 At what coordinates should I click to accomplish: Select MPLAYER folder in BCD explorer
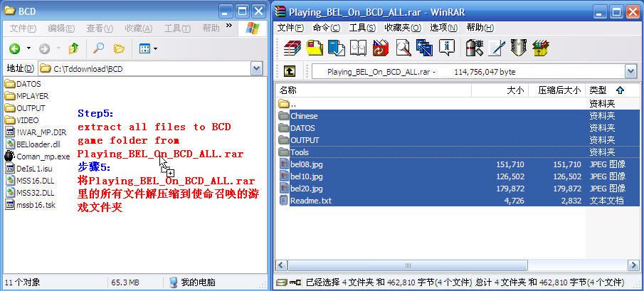27,96
